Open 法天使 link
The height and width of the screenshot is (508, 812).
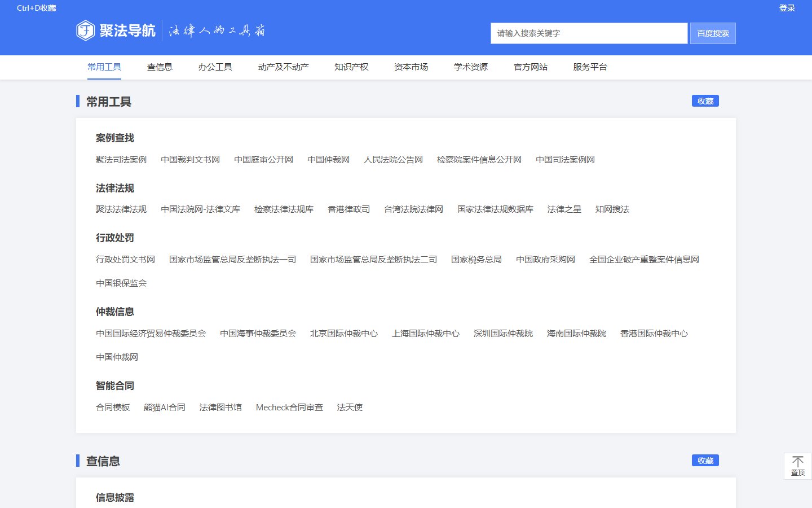tap(350, 408)
